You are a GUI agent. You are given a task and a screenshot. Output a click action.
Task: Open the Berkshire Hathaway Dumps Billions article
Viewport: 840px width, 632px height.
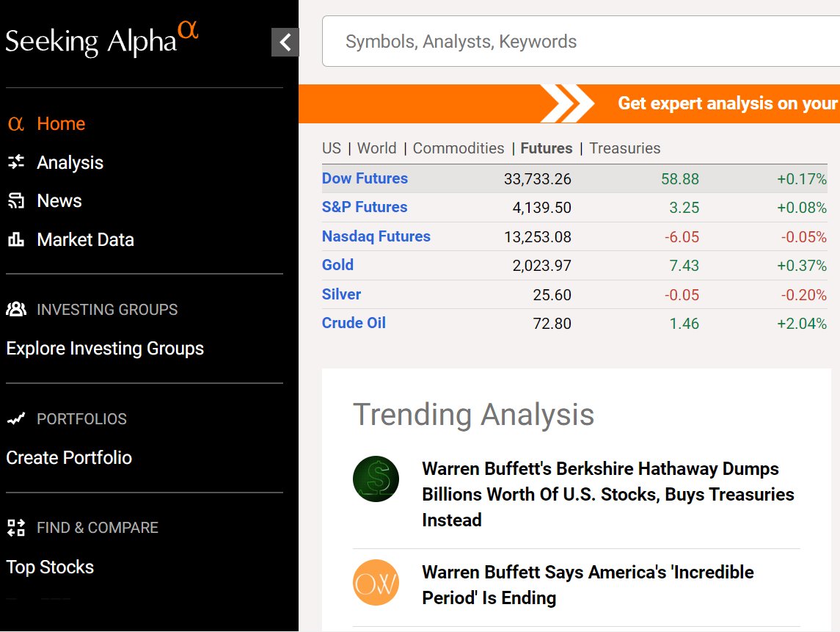pyautogui.click(x=608, y=494)
